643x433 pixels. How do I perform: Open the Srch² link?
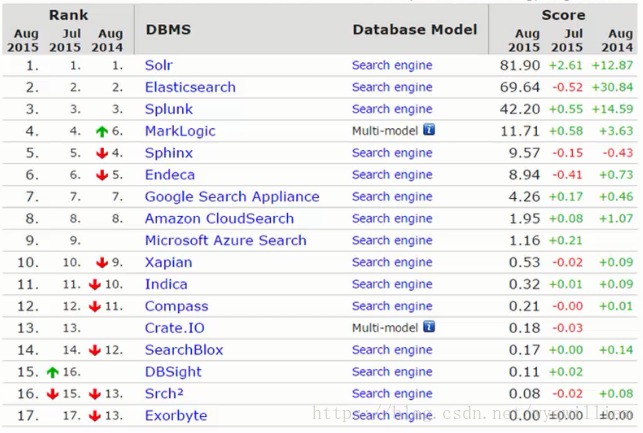click(164, 394)
